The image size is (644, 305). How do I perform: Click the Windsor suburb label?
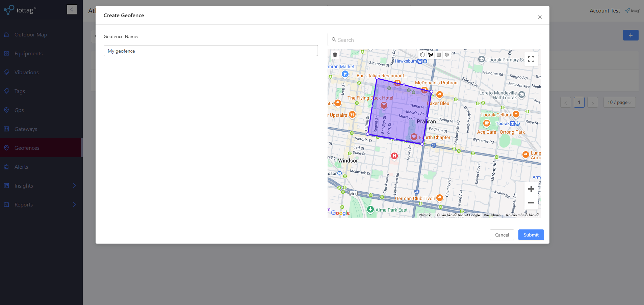click(x=348, y=161)
